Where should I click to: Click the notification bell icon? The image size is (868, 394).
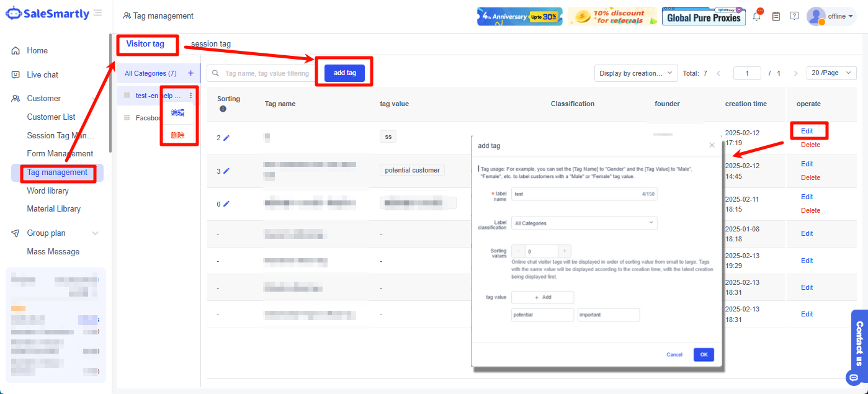pos(756,17)
